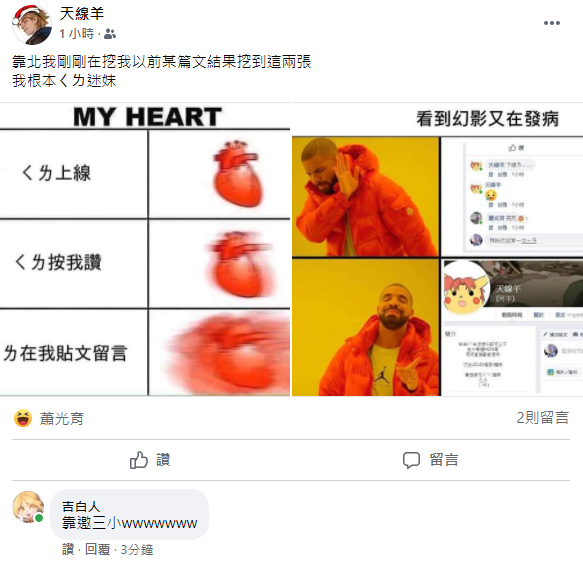Viewport: 583px width, 561px height.
Task: Click the friends audience icon beside timestamp
Action: coord(110,34)
